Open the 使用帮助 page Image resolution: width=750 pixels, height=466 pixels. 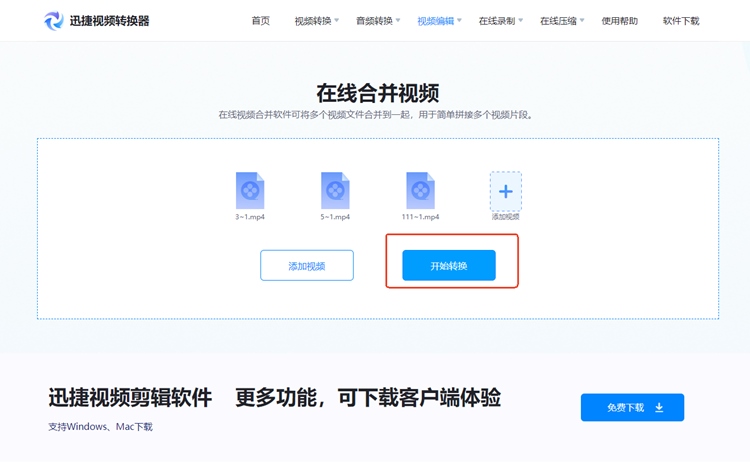tap(619, 21)
